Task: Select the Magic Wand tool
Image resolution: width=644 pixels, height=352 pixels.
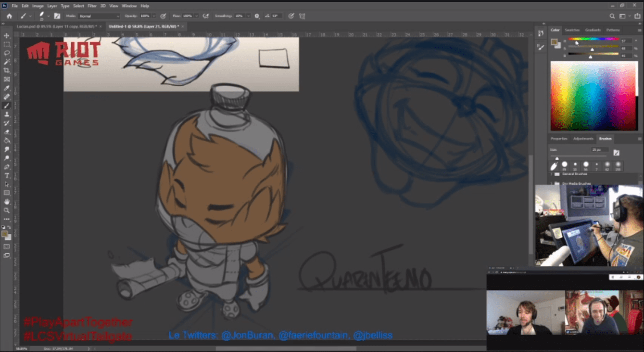Action: click(7, 62)
